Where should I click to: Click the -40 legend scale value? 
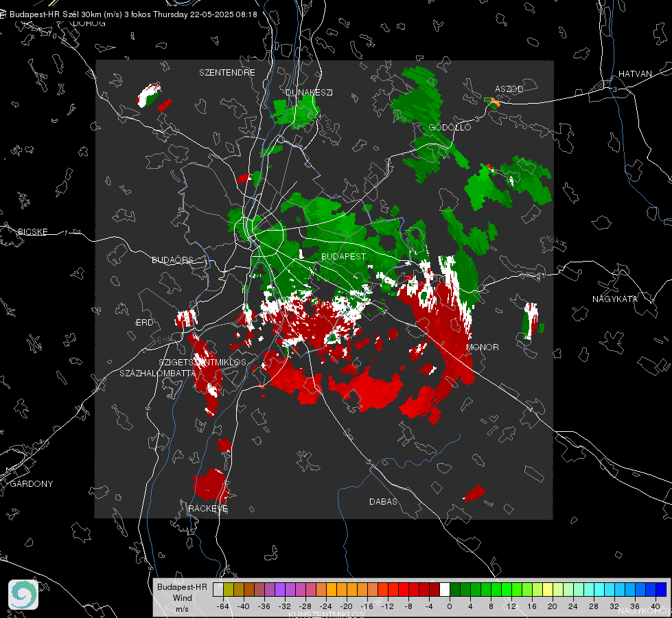244,606
